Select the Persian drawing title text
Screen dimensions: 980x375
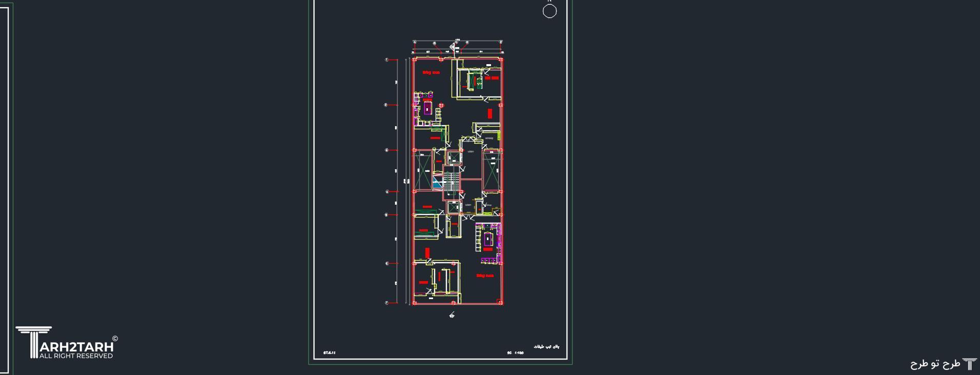(546, 347)
